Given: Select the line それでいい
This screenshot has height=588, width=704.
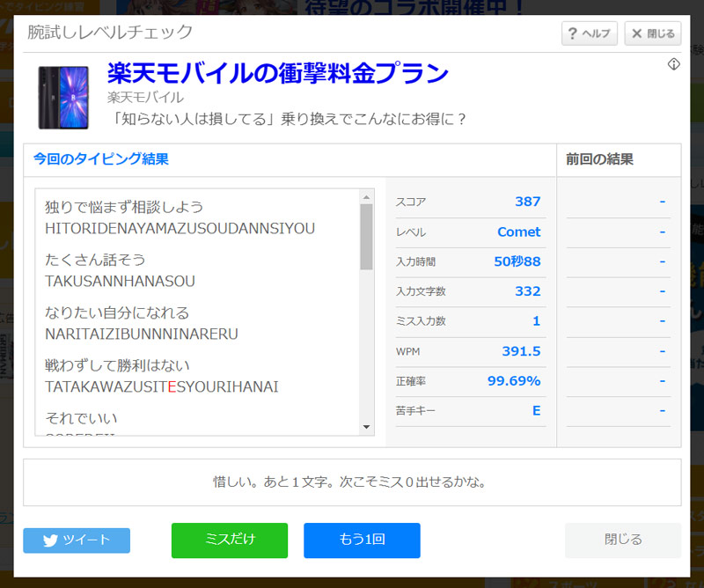Looking at the screenshot, I should 81,418.
